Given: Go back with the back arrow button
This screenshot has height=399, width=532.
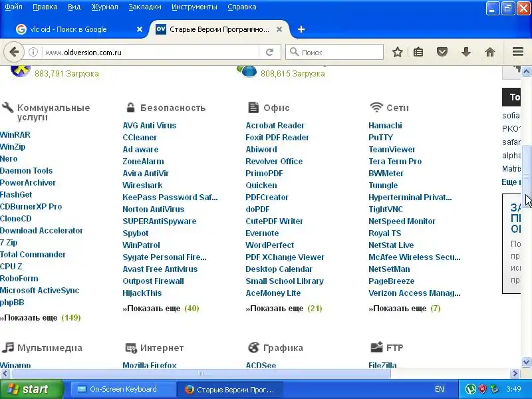Looking at the screenshot, I should (14, 53).
